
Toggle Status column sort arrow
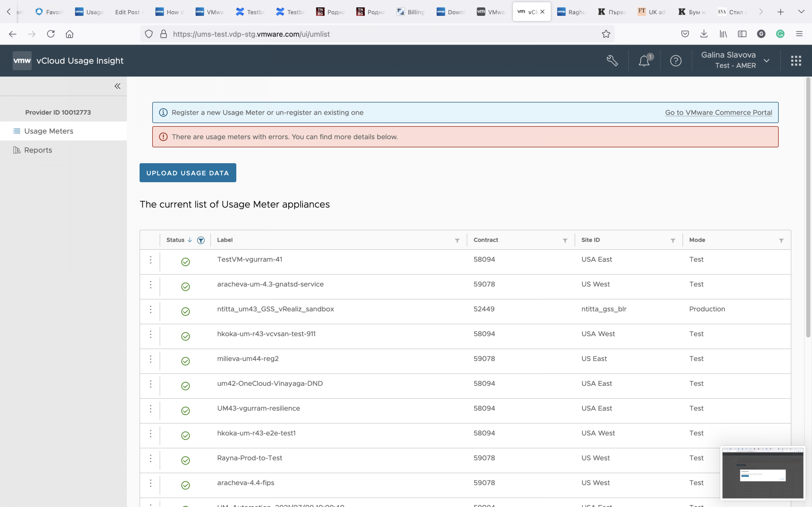(190, 240)
